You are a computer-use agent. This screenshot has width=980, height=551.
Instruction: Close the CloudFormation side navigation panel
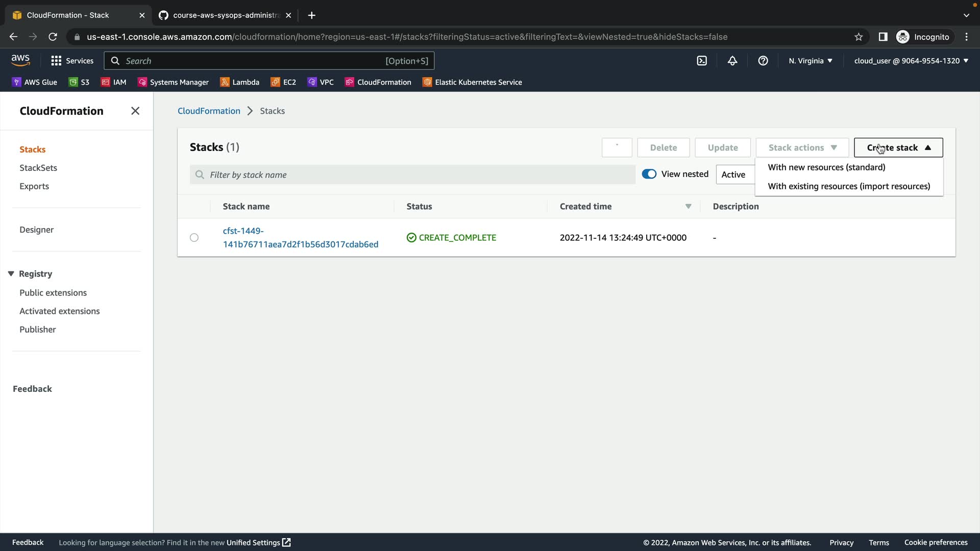point(135,111)
